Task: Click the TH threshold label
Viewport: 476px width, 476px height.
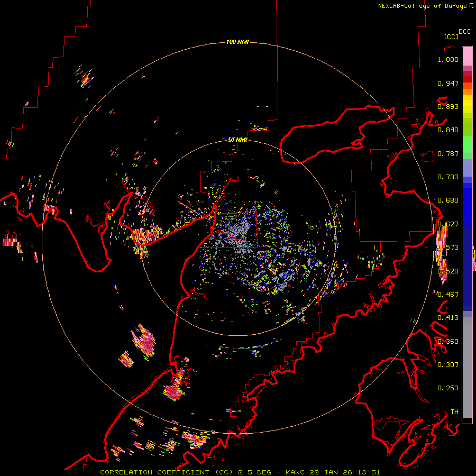Action: point(454,411)
